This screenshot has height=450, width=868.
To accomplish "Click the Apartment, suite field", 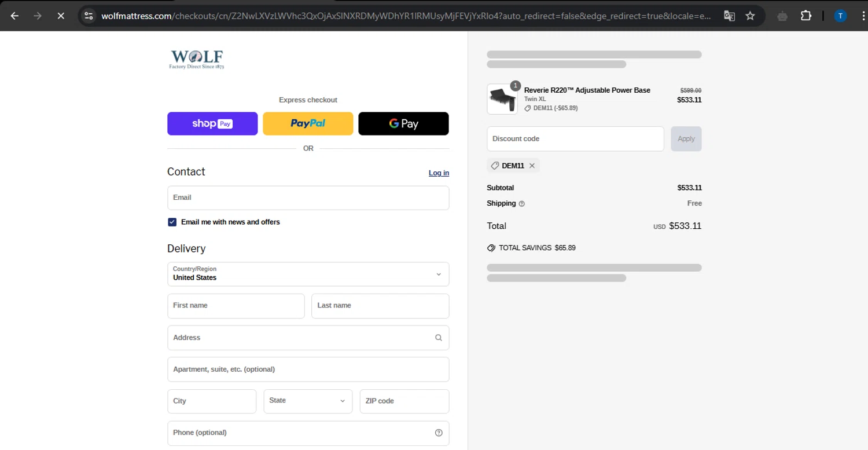I will pyautogui.click(x=308, y=369).
